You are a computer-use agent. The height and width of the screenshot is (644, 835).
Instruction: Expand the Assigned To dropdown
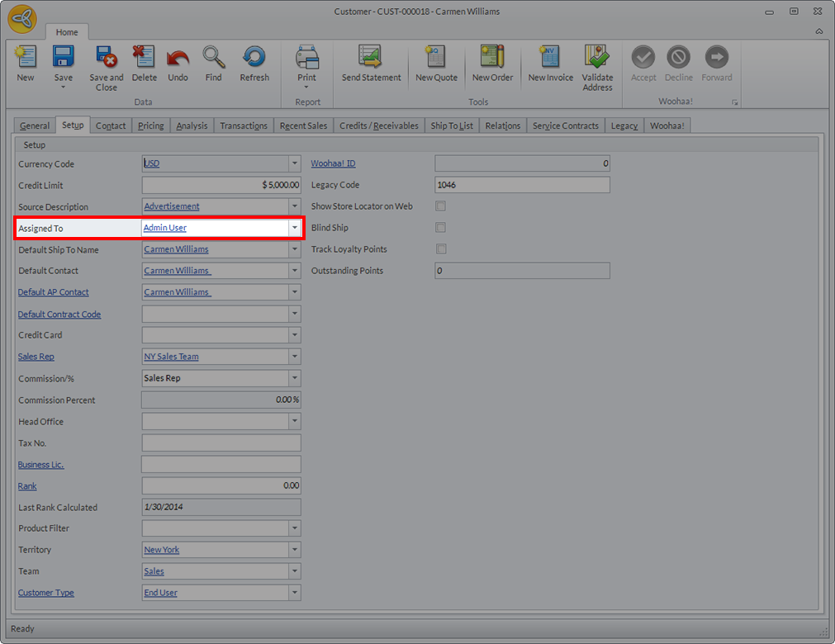click(294, 228)
